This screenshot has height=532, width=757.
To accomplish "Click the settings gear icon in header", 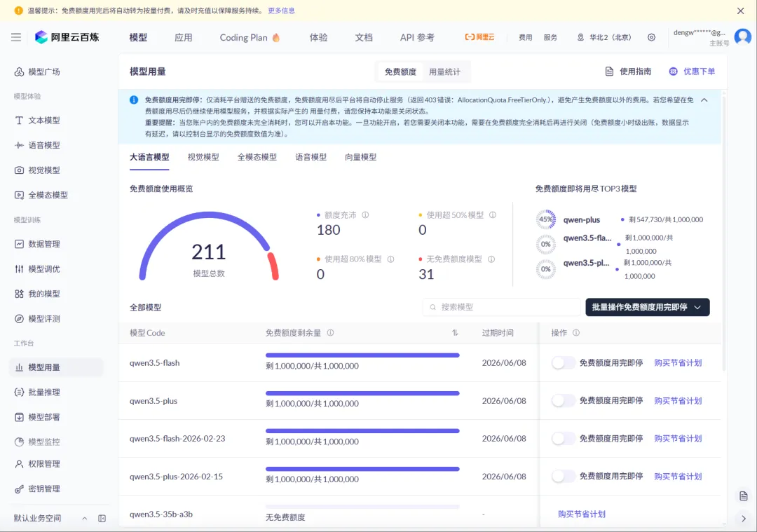I will click(x=651, y=37).
